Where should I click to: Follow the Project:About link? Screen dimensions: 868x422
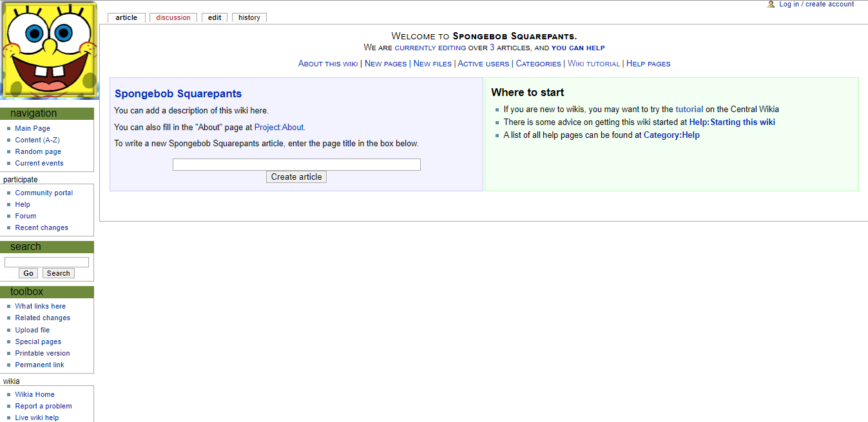[x=279, y=128]
